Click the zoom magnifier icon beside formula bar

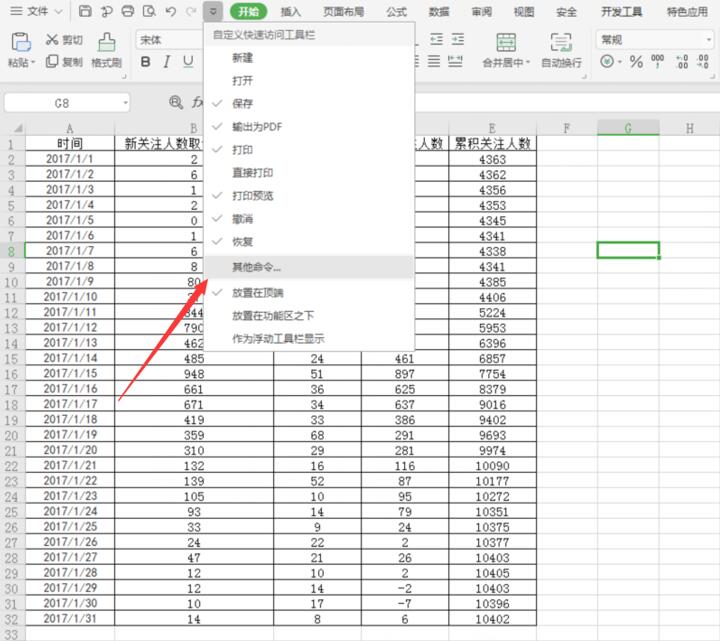[x=176, y=102]
